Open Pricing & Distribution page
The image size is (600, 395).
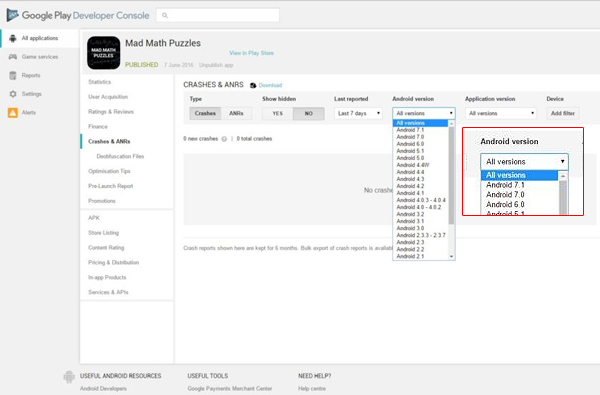(113, 263)
